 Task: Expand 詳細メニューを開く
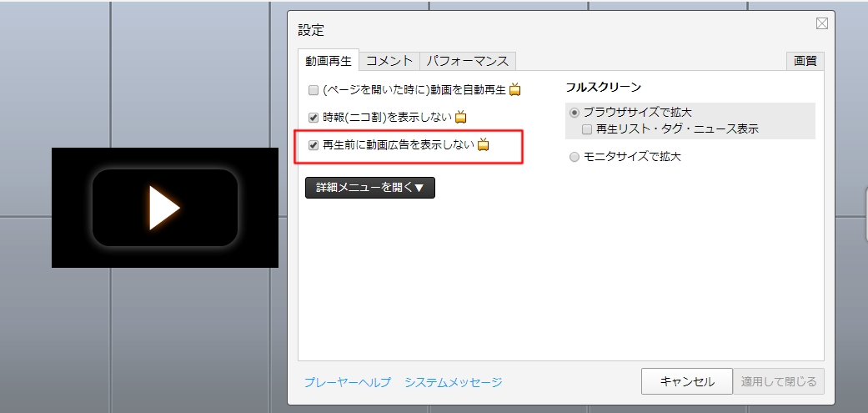(x=369, y=188)
